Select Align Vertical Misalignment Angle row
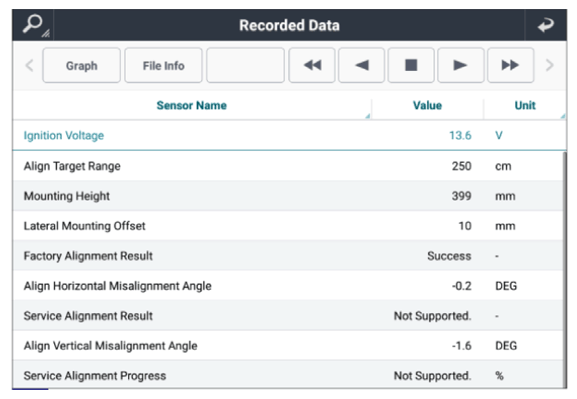The height and width of the screenshot is (399, 577). click(x=288, y=346)
